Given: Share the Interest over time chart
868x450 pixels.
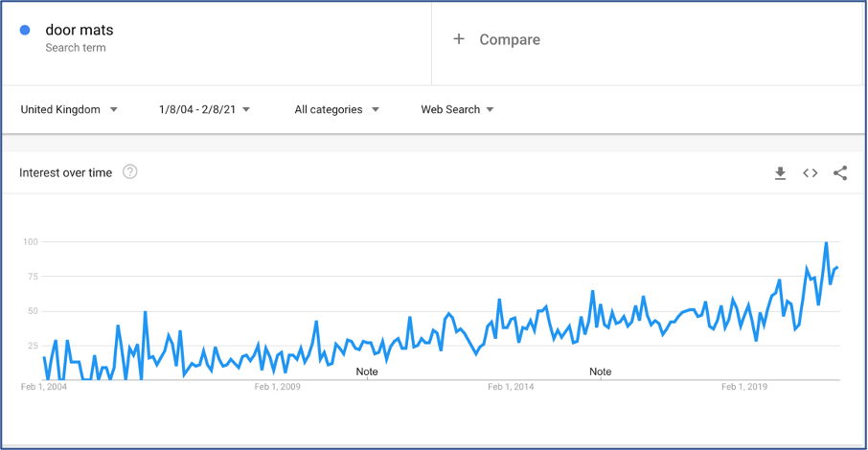Looking at the screenshot, I should (840, 173).
